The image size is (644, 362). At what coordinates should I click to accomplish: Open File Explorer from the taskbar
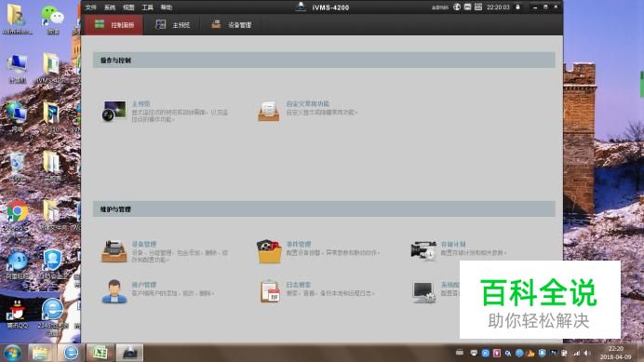(40, 353)
